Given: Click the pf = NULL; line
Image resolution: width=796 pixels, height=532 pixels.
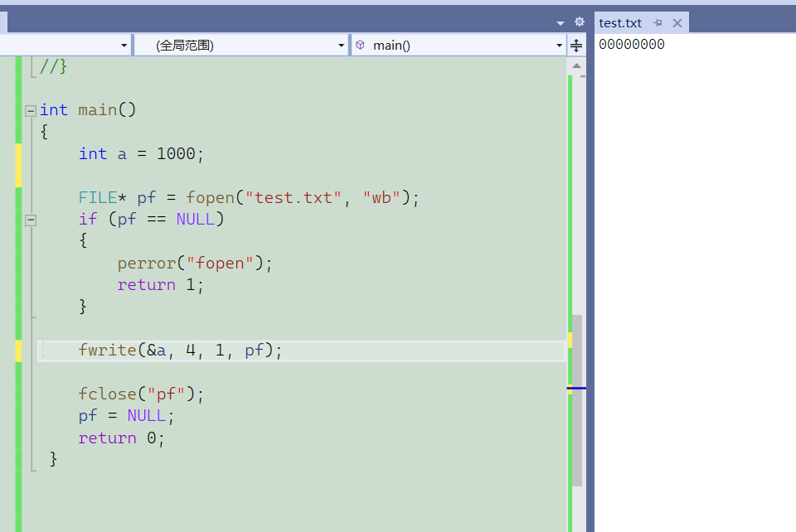Looking at the screenshot, I should point(126,416).
